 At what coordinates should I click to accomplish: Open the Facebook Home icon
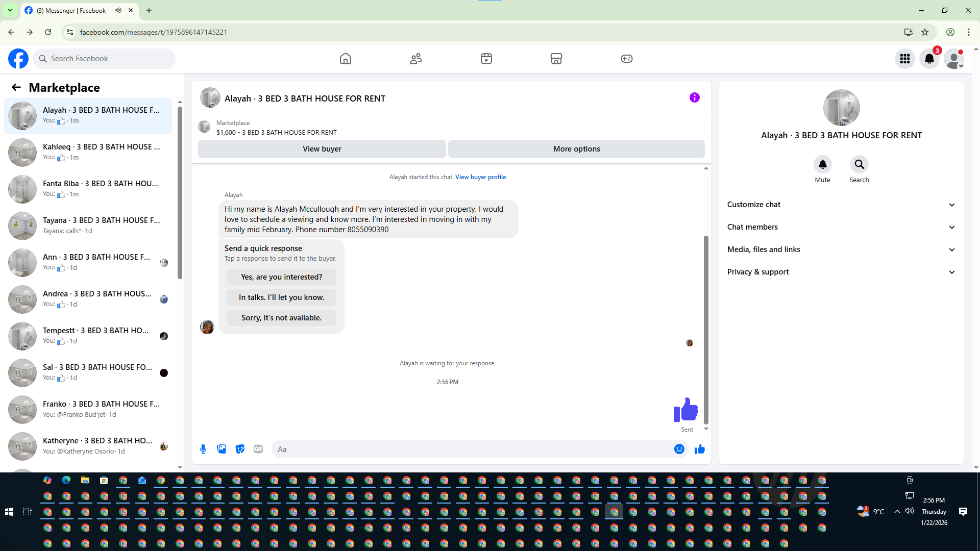[x=346, y=59]
